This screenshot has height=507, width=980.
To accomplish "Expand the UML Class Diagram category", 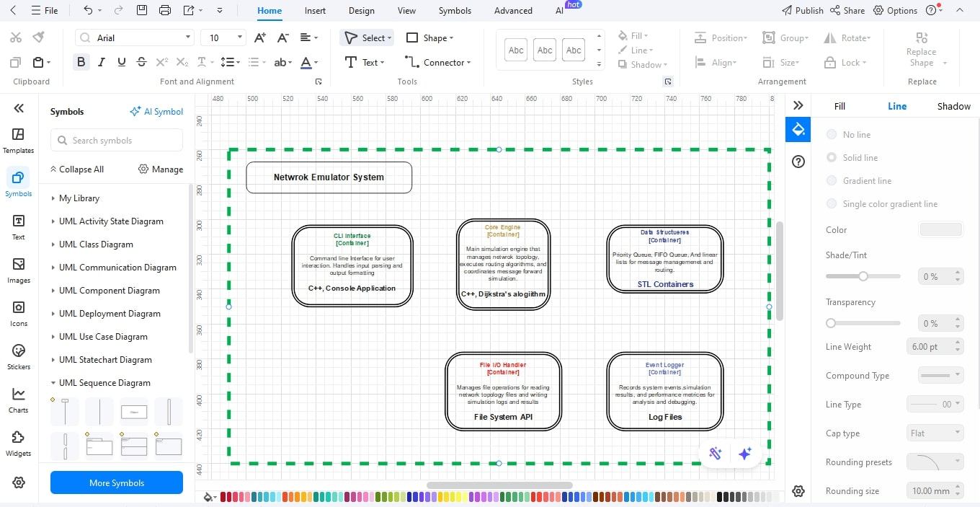I will (94, 244).
